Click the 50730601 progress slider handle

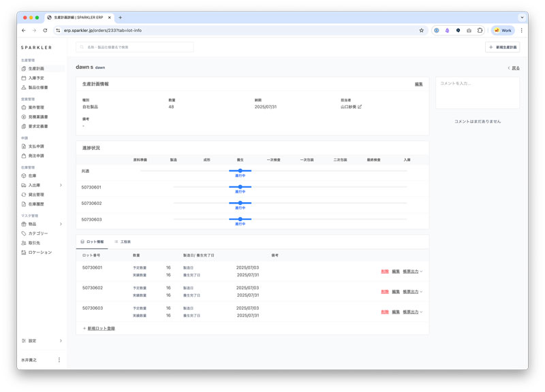coord(240,186)
